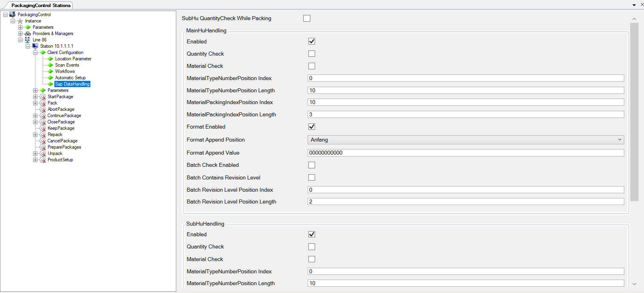Click the green diamond icon next to Scan Events
Image resolution: width=644 pixels, height=293 pixels.
[x=50, y=65]
